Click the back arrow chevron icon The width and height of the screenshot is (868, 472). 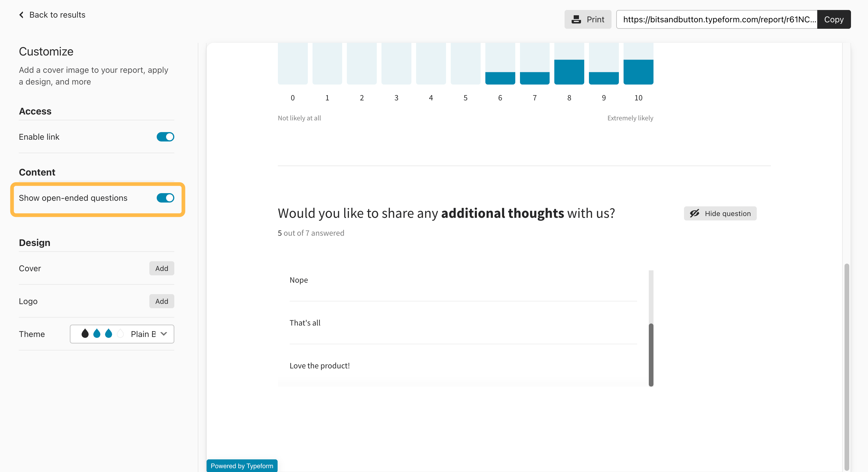(21, 15)
